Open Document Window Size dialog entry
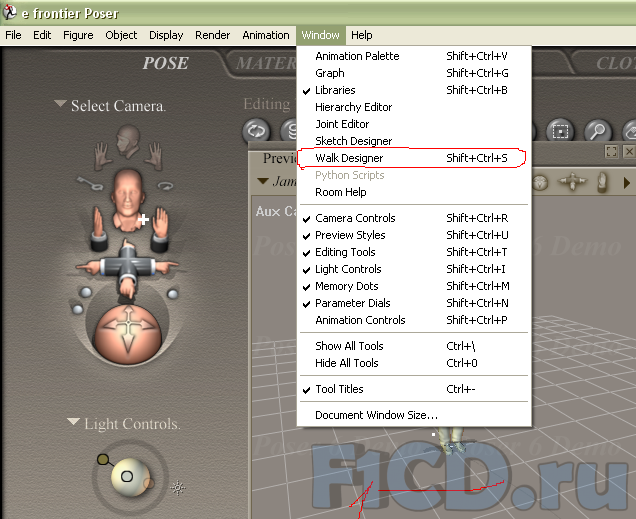636x519 pixels. [414, 415]
